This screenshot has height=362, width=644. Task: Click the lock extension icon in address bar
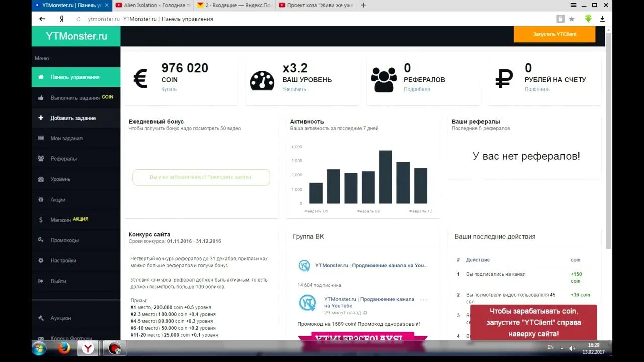560,19
